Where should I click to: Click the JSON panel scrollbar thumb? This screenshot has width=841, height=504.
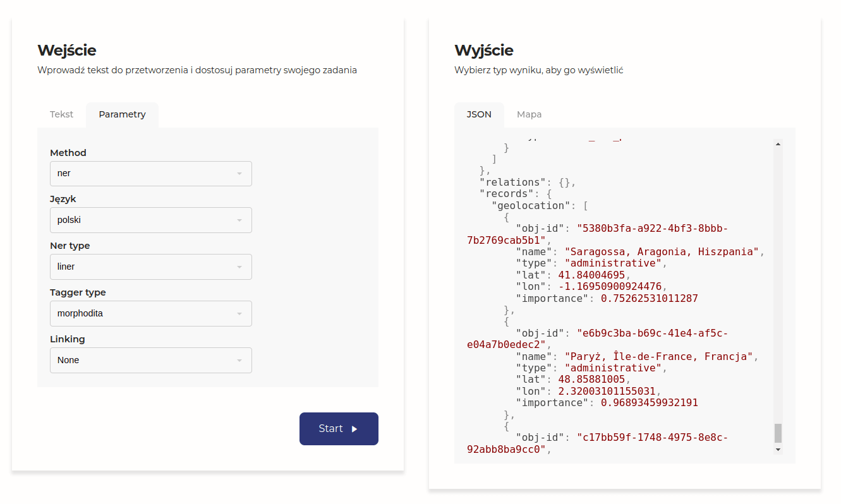point(778,433)
